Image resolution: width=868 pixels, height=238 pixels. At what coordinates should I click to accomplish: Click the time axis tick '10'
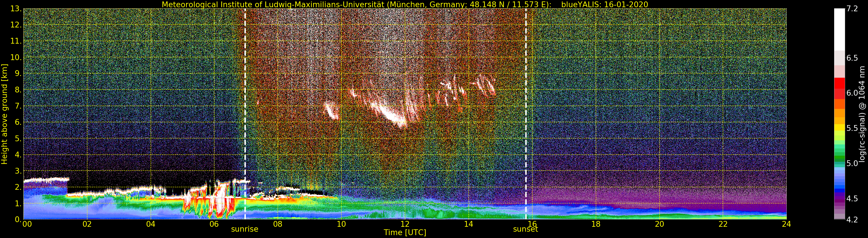click(341, 224)
